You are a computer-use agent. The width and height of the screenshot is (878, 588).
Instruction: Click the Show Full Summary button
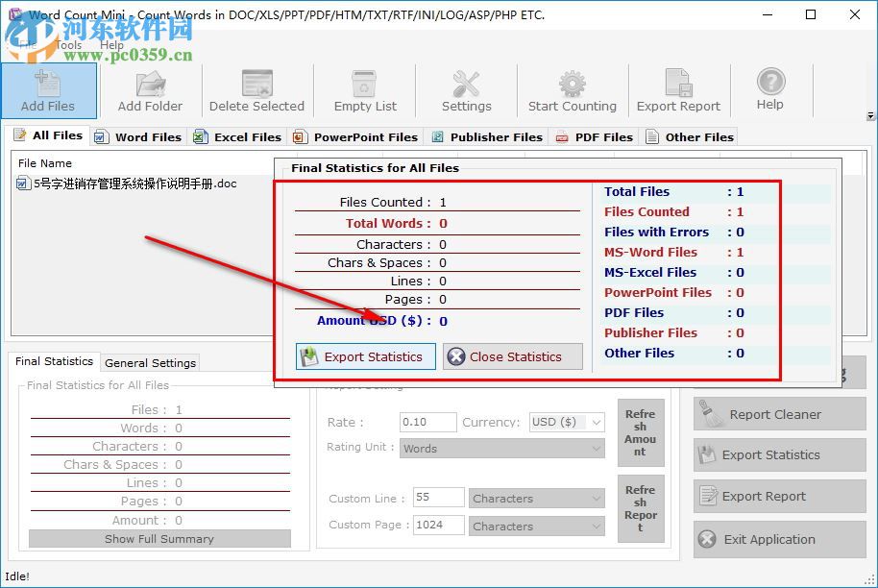coord(159,539)
